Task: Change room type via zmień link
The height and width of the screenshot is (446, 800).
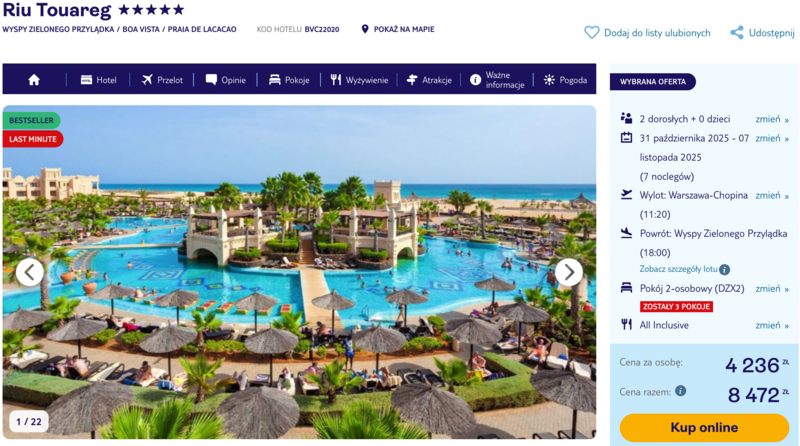Action: coord(772,289)
